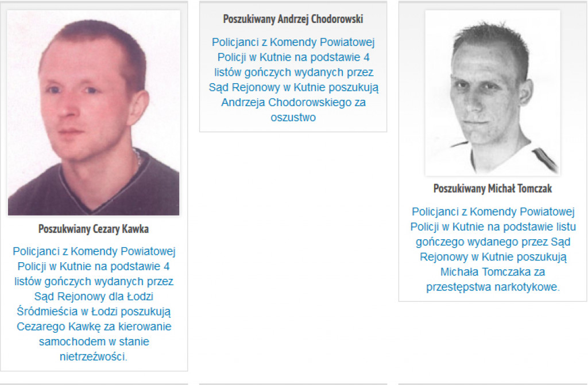This screenshot has width=588, height=385.
Task: Click the 'Sąd Rejonowy w Kutnie poszukują' line in the Chodorowski card
Action: (293, 87)
